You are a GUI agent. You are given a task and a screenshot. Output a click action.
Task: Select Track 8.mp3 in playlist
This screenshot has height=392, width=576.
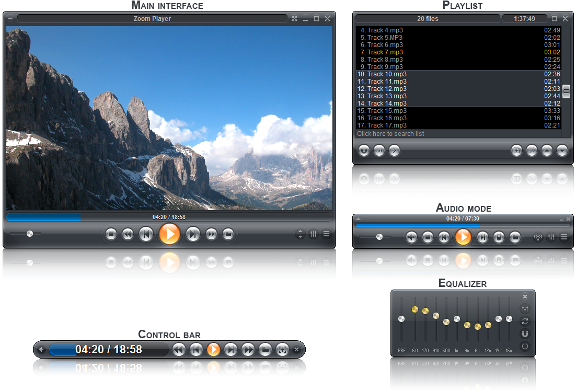tap(458, 60)
